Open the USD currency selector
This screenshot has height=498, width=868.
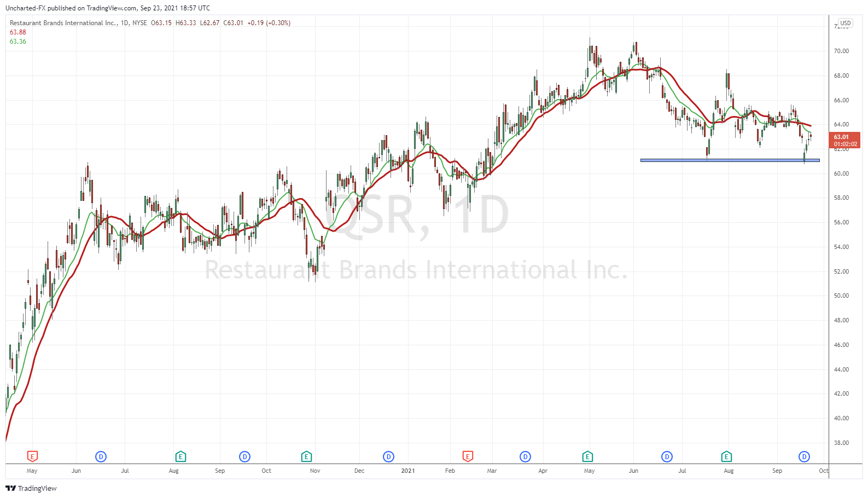pyautogui.click(x=846, y=23)
